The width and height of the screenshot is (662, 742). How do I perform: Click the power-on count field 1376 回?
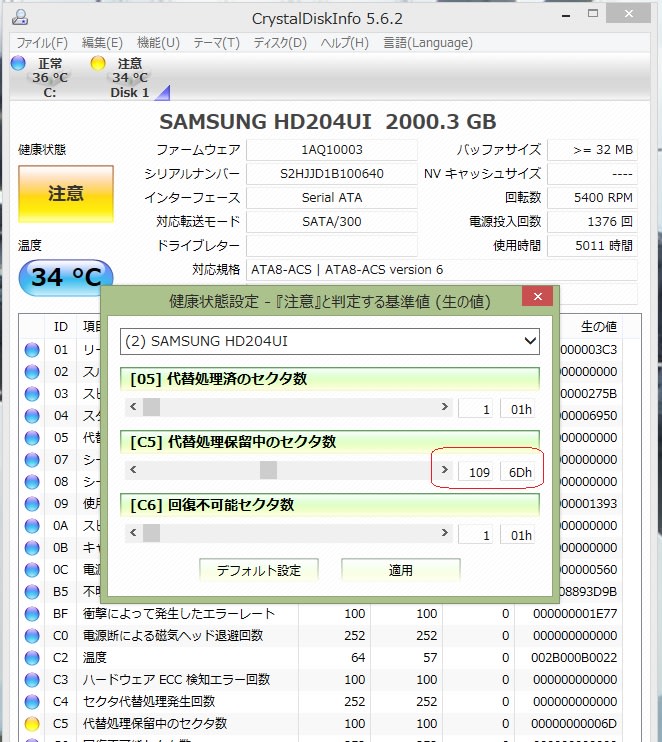pyautogui.click(x=592, y=221)
